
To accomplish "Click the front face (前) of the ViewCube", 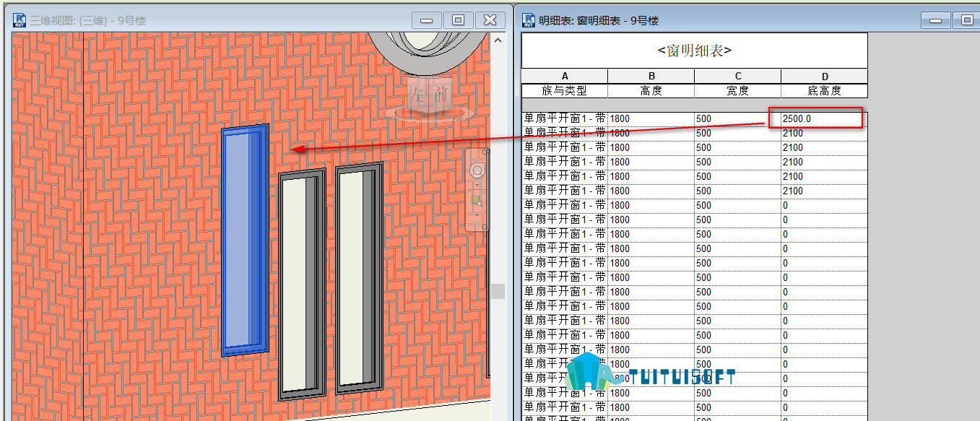I will [439, 94].
